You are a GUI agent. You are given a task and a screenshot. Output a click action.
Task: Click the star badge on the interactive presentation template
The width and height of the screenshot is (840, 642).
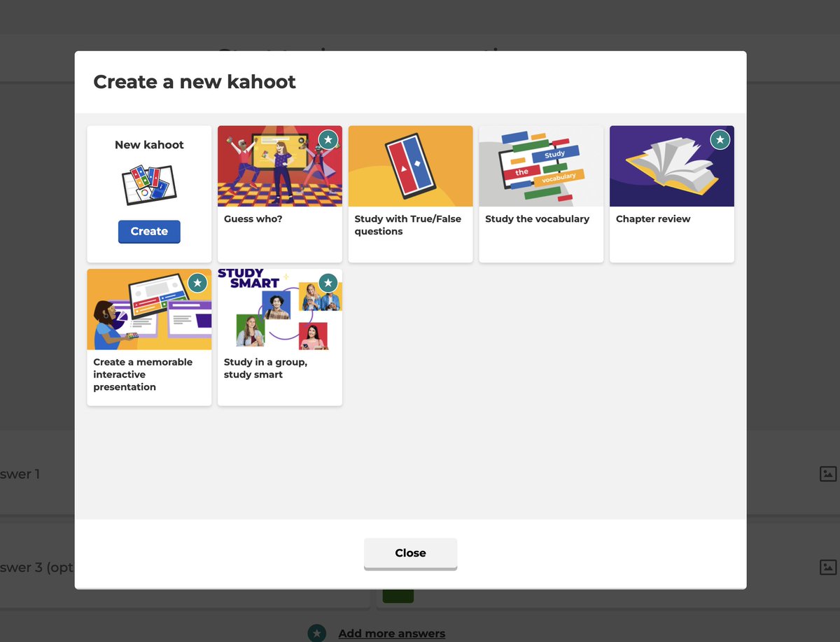(x=197, y=283)
